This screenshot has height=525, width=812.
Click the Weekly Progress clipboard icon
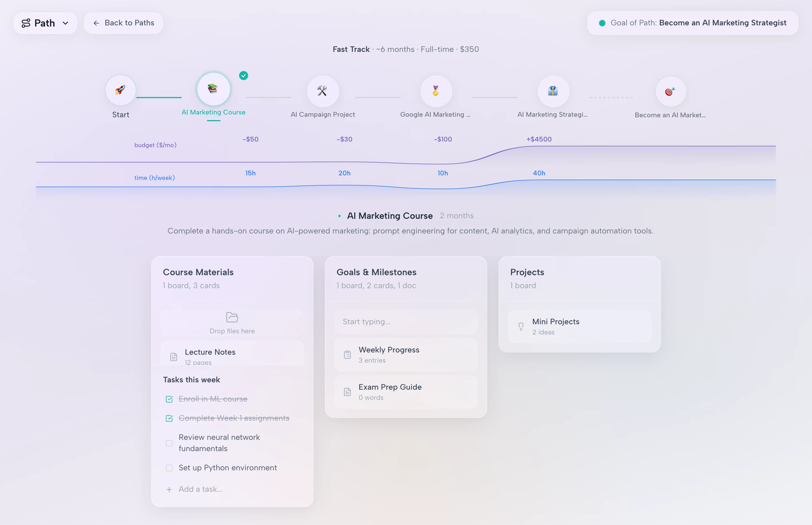click(347, 354)
